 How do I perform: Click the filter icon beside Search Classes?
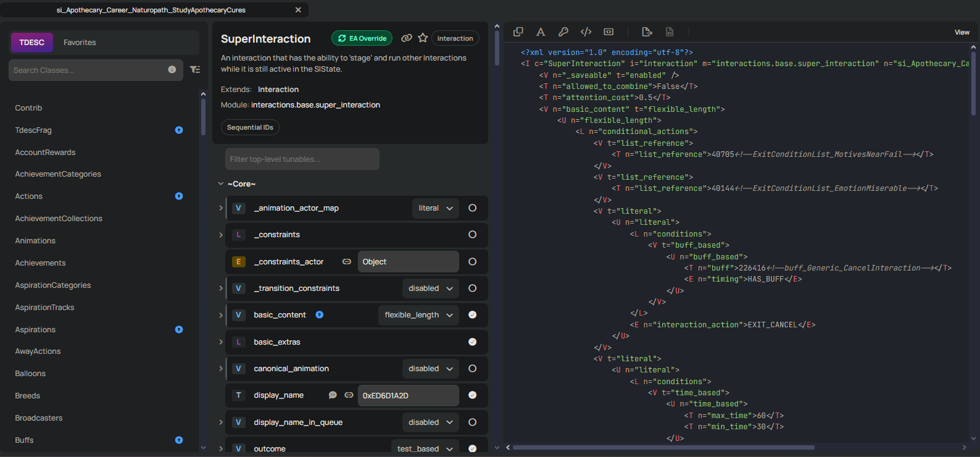(195, 70)
